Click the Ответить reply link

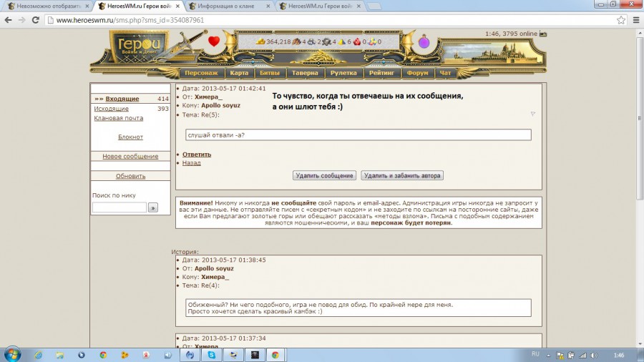[x=196, y=155]
